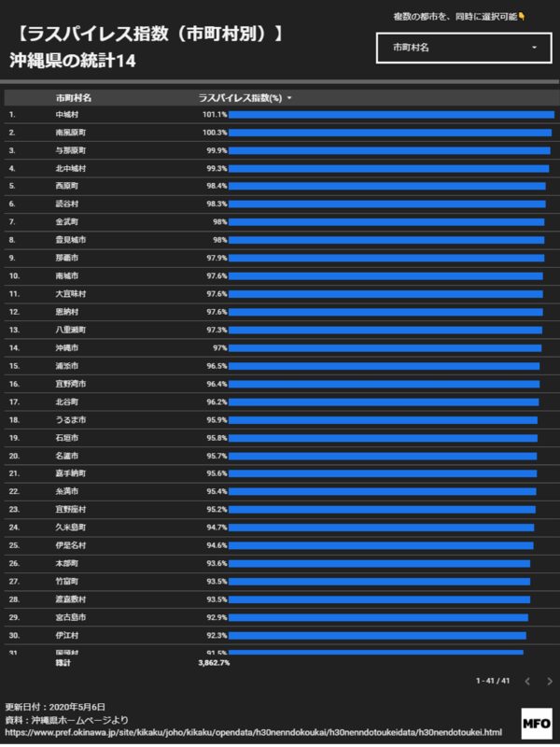Viewport: 560px width, 747px height.
Task: Click the 石垣市 blue bar
Action: tap(383, 438)
